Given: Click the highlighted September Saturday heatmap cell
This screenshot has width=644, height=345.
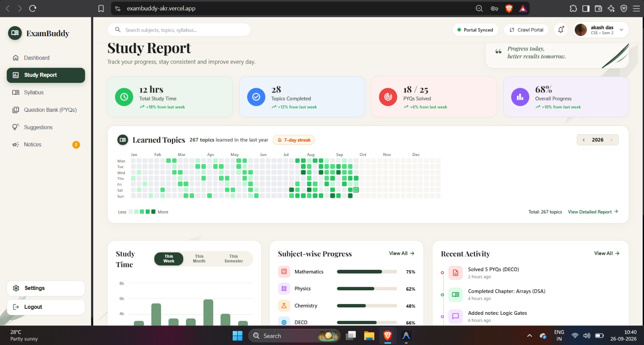Looking at the screenshot, I should tap(356, 190).
